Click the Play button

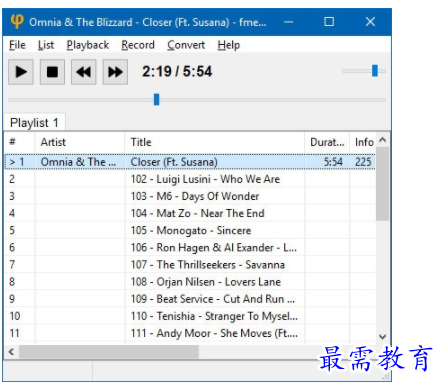[x=21, y=72]
